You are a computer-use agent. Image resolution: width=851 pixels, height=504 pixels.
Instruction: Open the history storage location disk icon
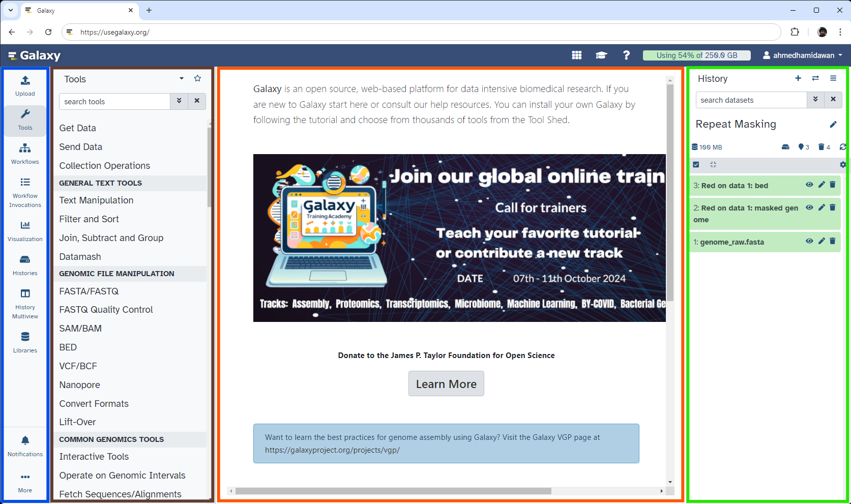click(785, 147)
